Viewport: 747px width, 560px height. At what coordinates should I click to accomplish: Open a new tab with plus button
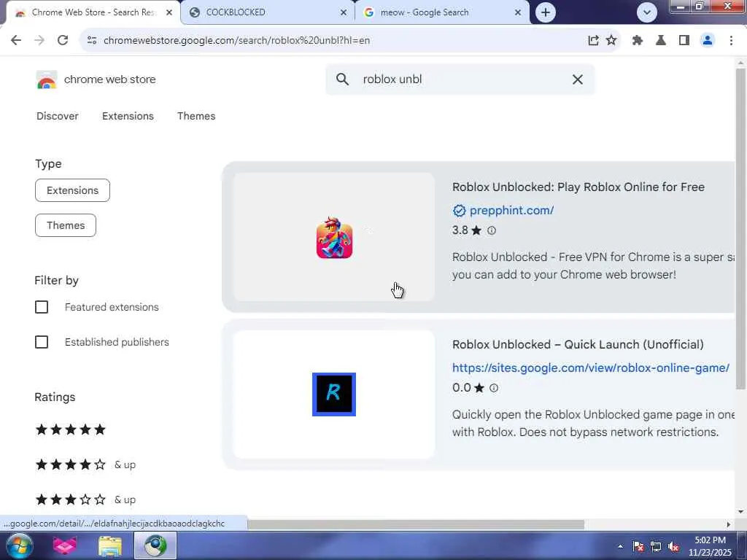click(546, 12)
